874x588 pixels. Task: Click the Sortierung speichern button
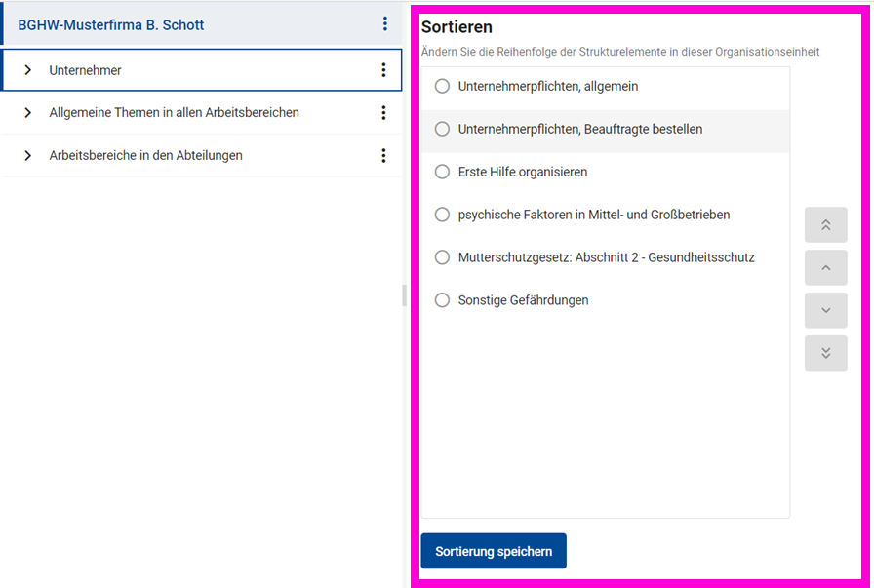[494, 551]
